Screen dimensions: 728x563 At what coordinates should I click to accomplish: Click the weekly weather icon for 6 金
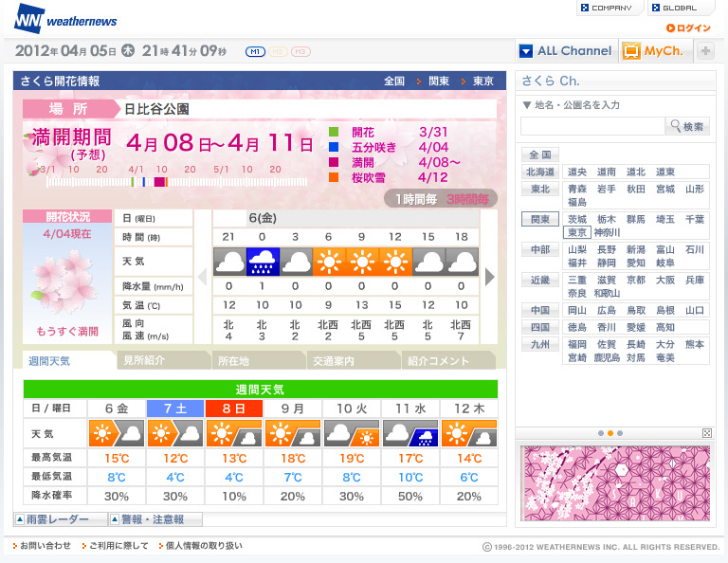pos(117,433)
